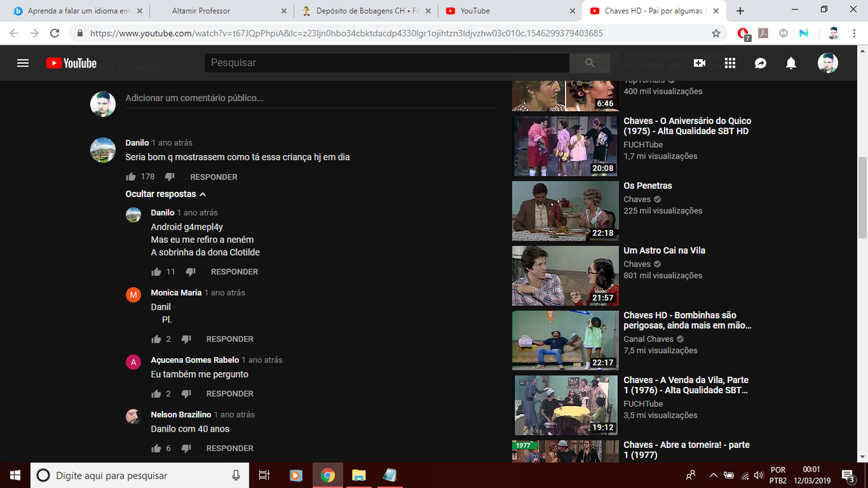Dislike Monica Maria's reply
The image size is (868, 488).
point(186,339)
